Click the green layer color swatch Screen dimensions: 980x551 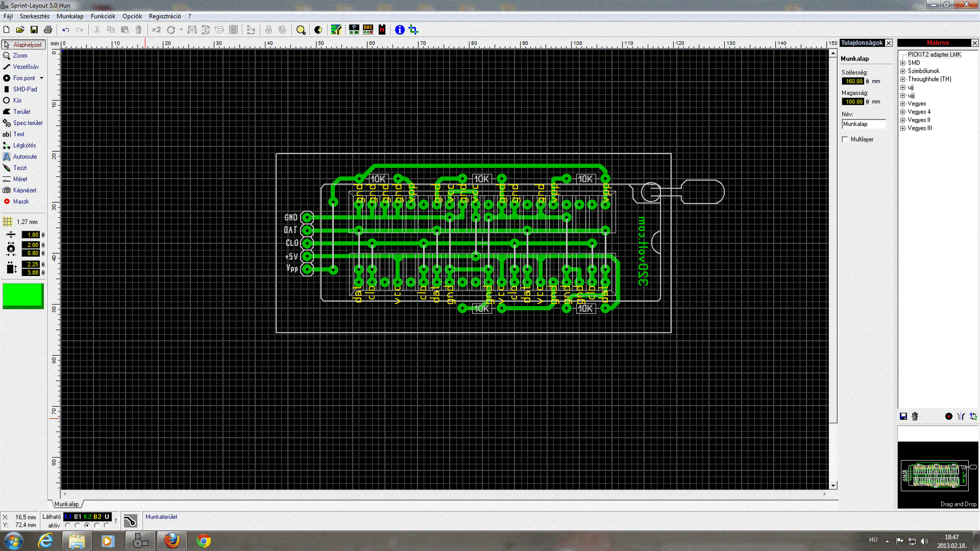(23, 295)
